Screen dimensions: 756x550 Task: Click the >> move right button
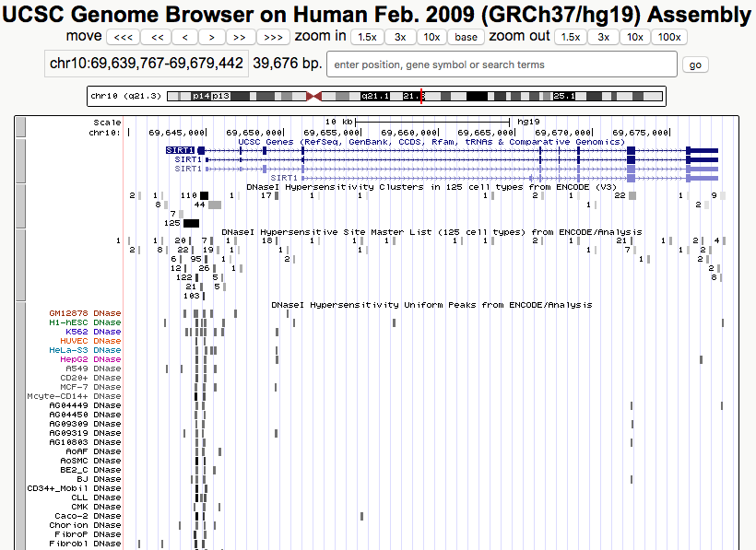[x=241, y=37]
